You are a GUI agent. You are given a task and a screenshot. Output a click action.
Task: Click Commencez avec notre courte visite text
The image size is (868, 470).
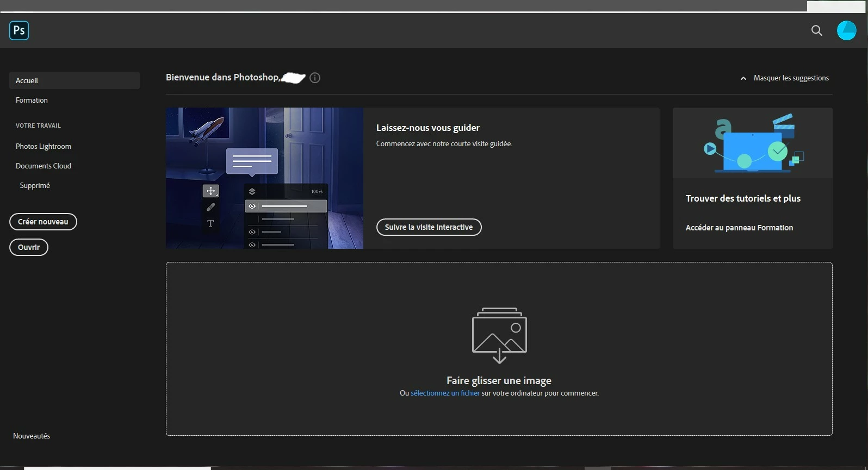pos(444,144)
